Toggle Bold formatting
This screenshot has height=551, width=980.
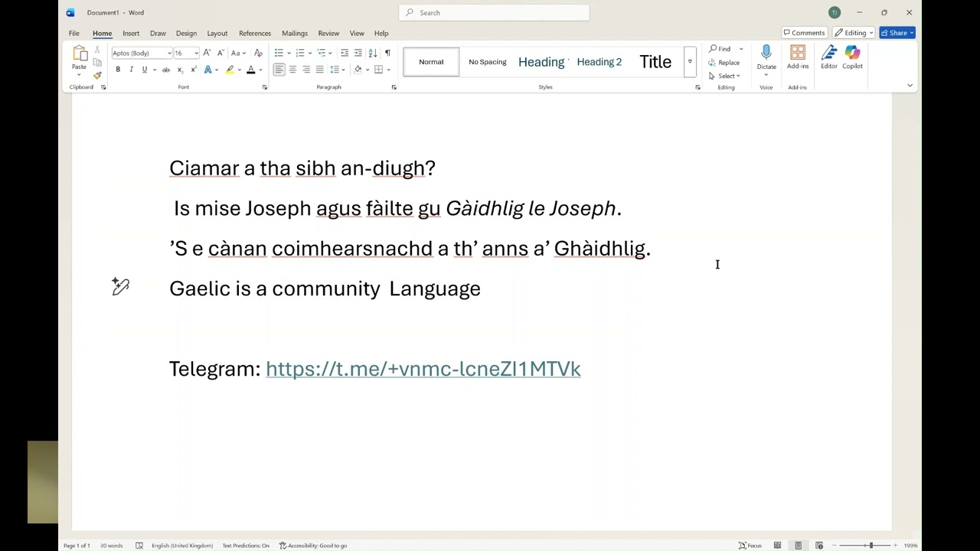click(118, 70)
